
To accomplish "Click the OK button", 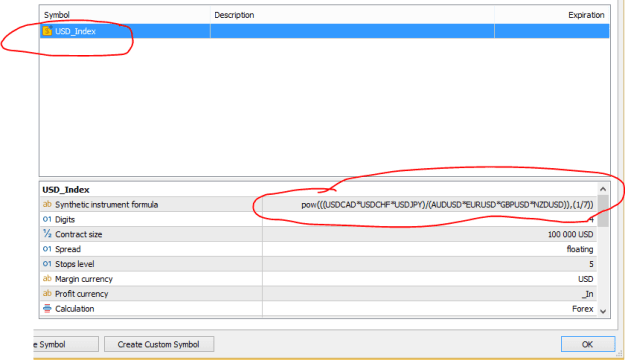I will 588,344.
